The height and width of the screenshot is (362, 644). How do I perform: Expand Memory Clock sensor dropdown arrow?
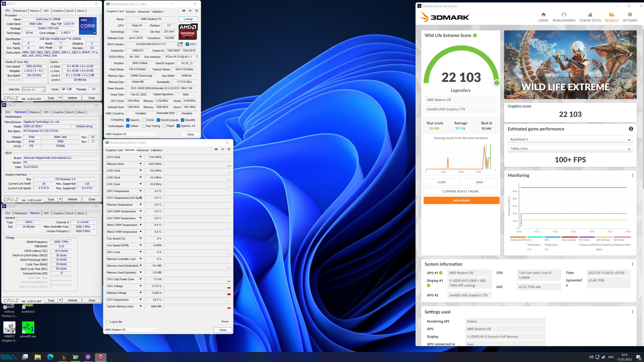tap(141, 164)
